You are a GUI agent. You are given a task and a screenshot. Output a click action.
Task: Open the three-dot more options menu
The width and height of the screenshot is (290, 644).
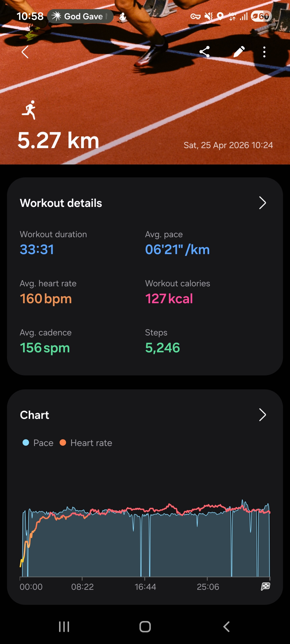pyautogui.click(x=264, y=52)
